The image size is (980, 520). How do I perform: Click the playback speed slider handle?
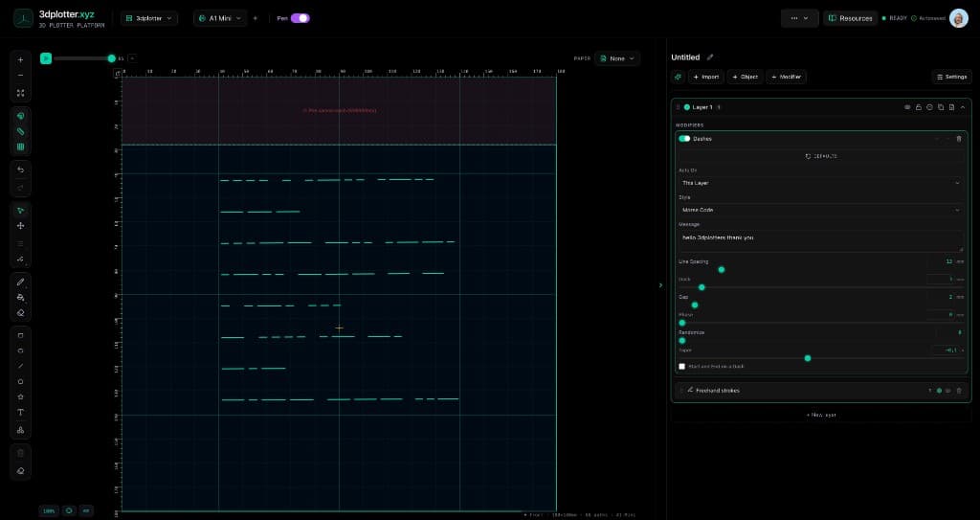[111, 58]
